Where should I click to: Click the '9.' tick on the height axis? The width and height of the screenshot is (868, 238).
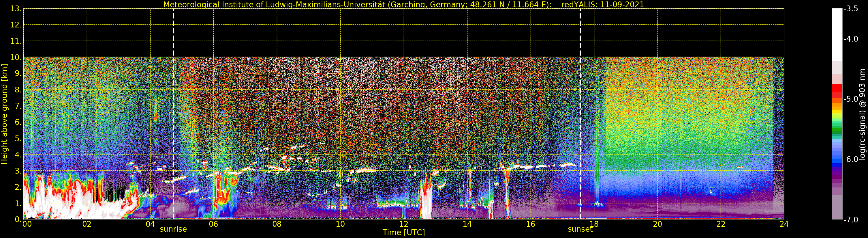click(18, 74)
